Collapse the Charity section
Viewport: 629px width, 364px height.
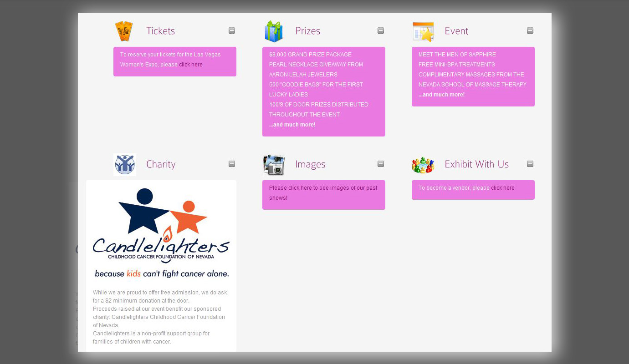click(x=232, y=164)
